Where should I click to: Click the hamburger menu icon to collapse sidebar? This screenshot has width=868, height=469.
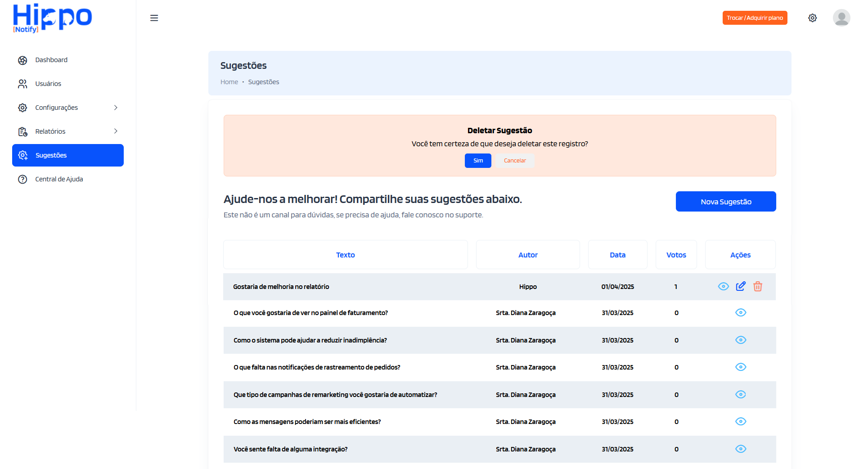coord(154,18)
